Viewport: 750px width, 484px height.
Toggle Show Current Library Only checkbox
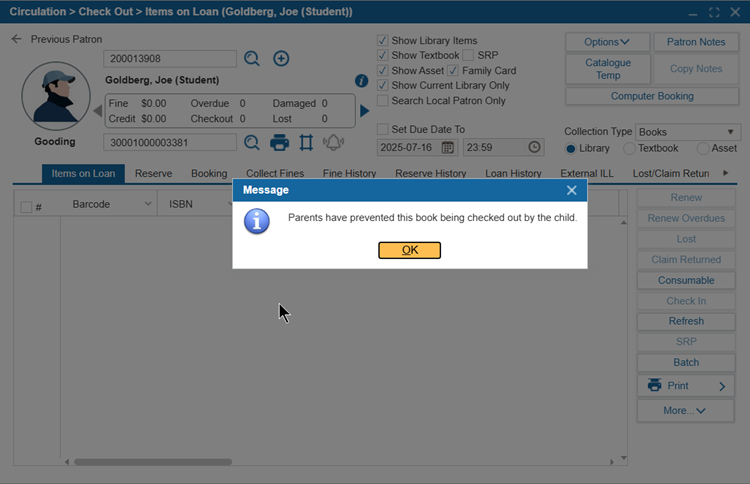click(x=382, y=85)
